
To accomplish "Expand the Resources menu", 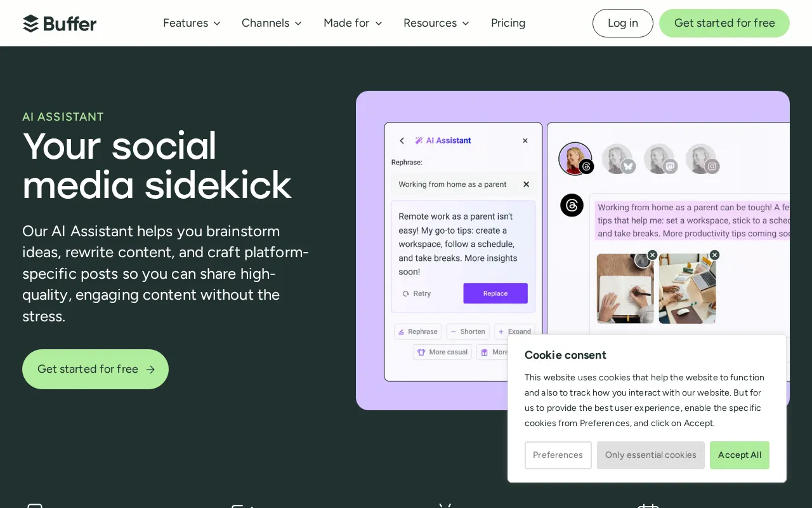I will (x=436, y=23).
